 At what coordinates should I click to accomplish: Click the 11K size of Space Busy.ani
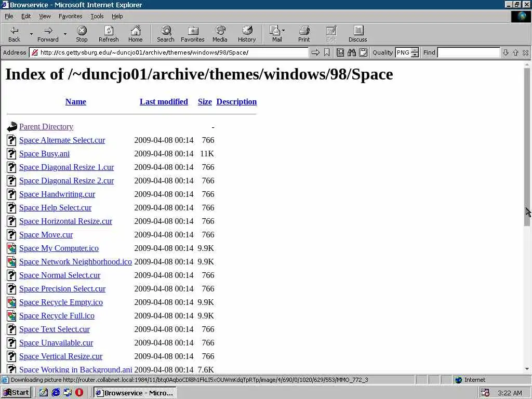tap(207, 154)
